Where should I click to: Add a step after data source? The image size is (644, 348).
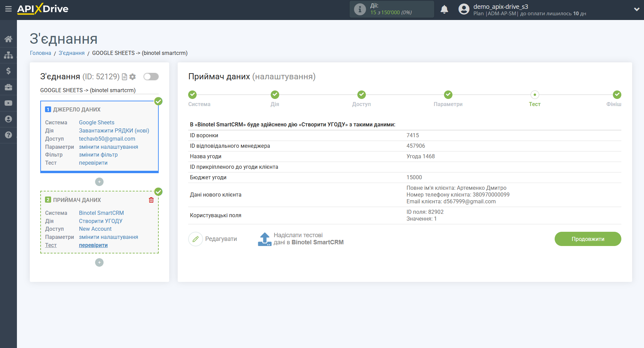[x=99, y=182]
